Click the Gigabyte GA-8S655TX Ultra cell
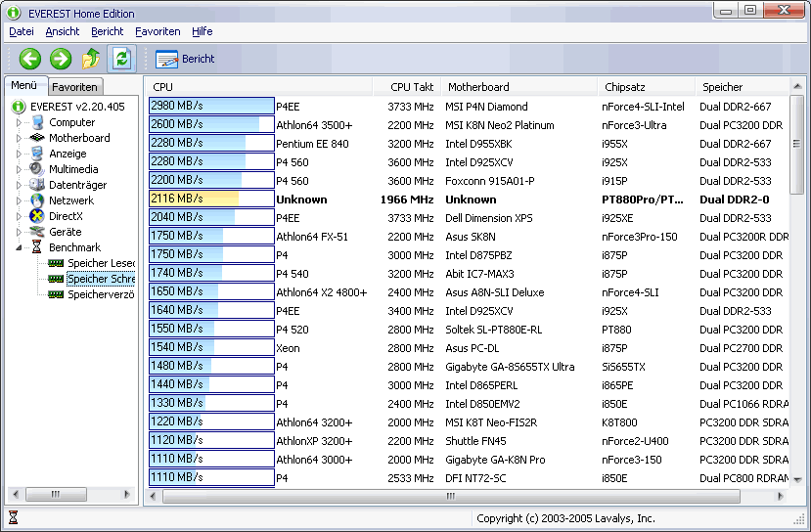The height and width of the screenshot is (532, 811). (510, 367)
